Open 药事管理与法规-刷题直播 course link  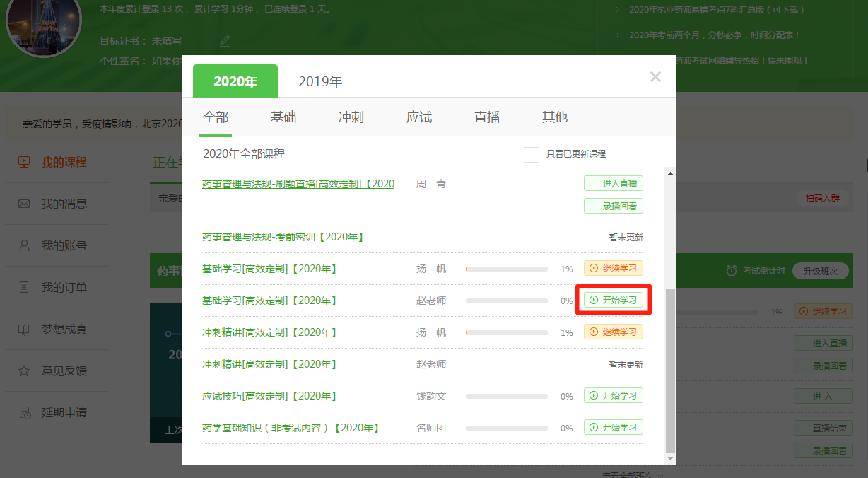coord(298,184)
